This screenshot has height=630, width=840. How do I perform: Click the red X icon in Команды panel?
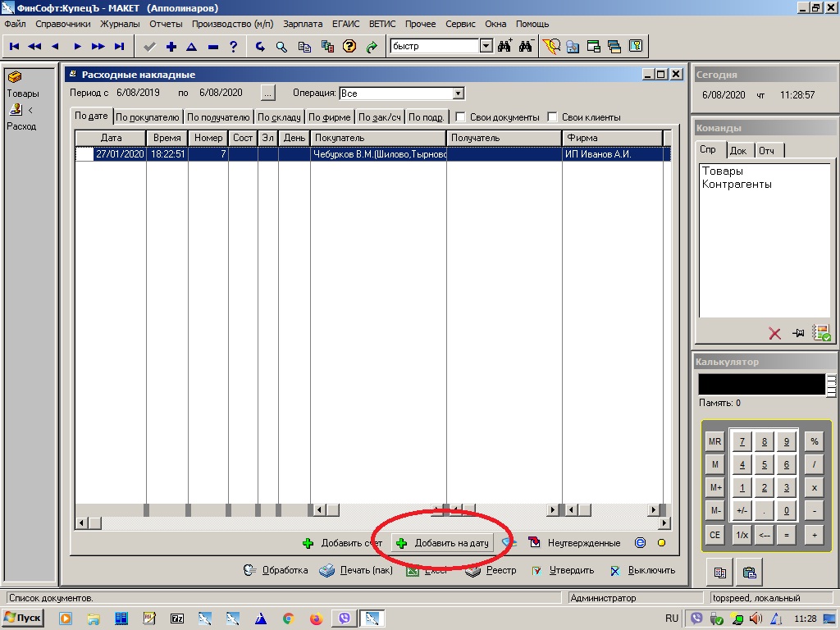pyautogui.click(x=774, y=333)
